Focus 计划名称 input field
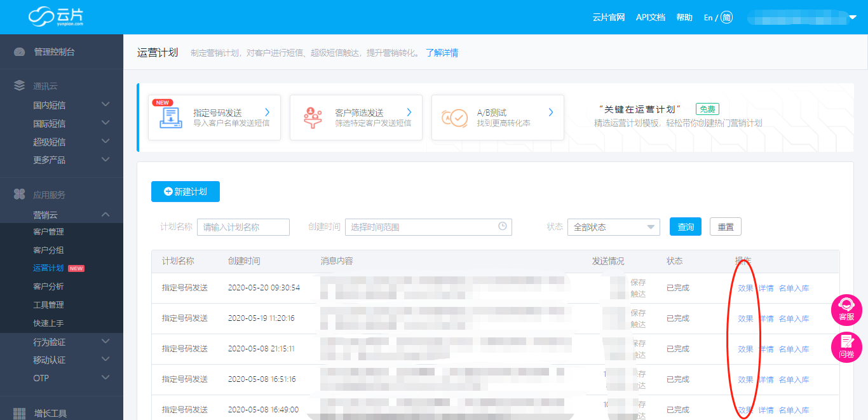The image size is (868, 420). pos(243,227)
